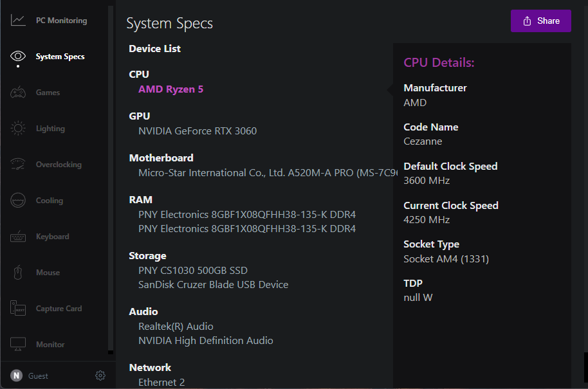The height and width of the screenshot is (389, 588).
Task: Select Realtek(R) Audio entry
Action: pos(176,327)
